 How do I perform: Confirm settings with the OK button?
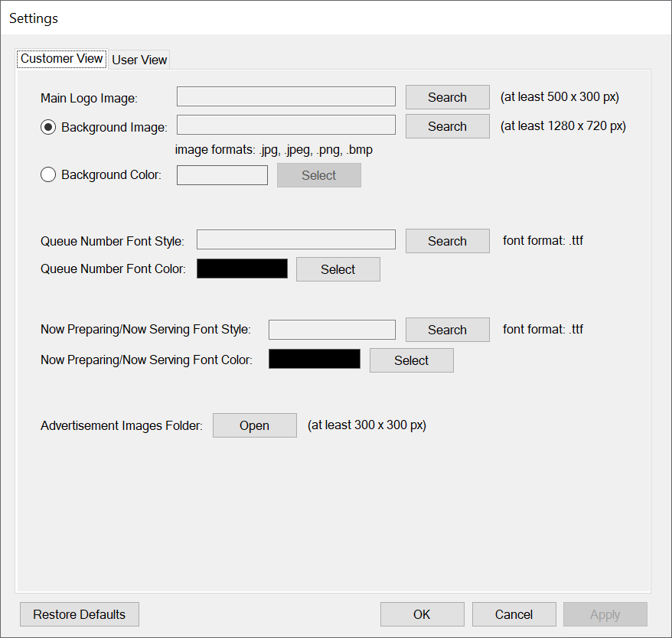(422, 614)
